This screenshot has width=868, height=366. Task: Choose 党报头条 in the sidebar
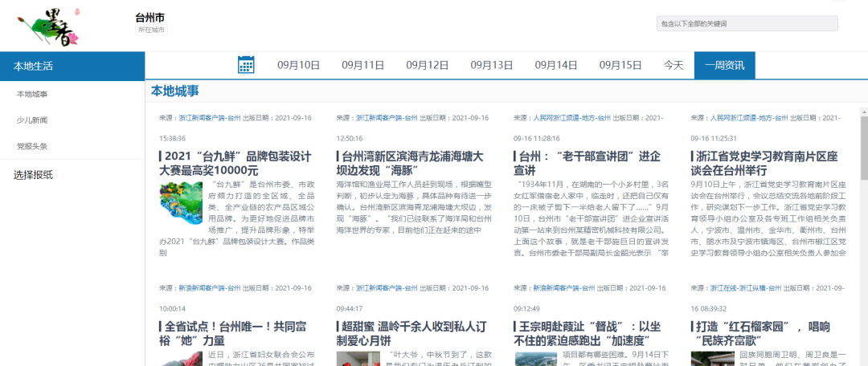click(x=32, y=147)
